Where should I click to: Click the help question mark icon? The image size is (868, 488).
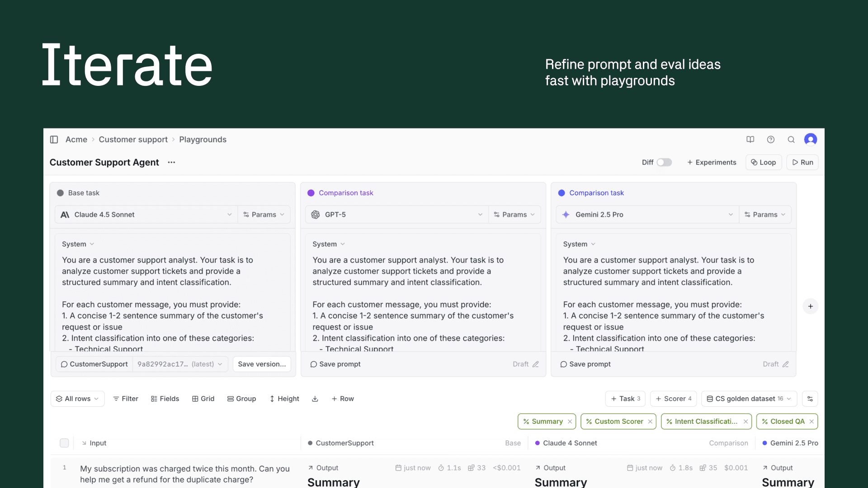[771, 140]
